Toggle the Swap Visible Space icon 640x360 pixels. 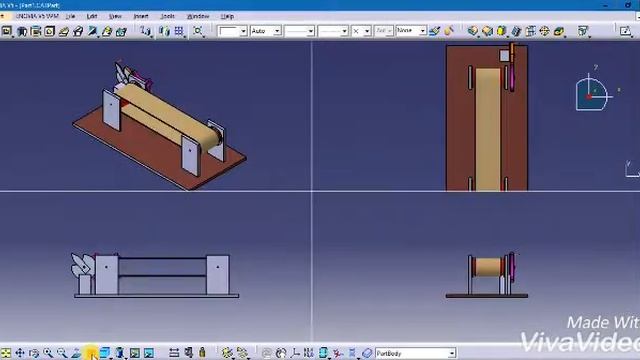click(149, 353)
